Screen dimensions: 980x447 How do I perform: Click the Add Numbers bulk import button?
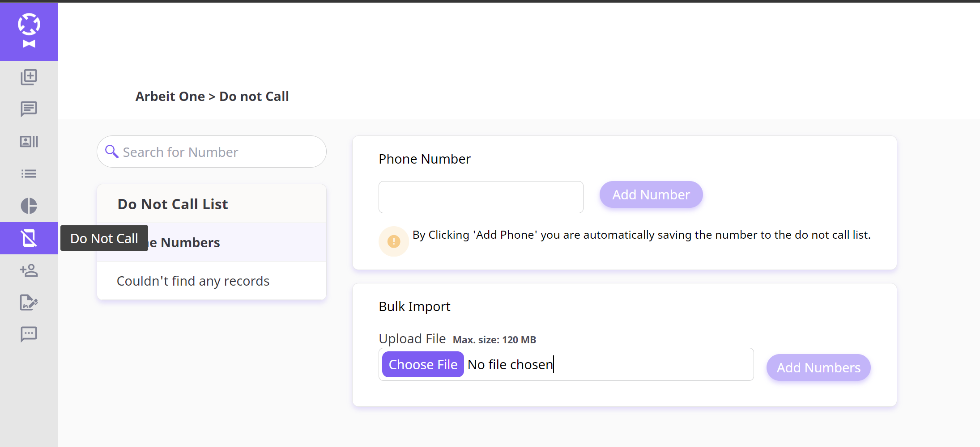coord(818,367)
